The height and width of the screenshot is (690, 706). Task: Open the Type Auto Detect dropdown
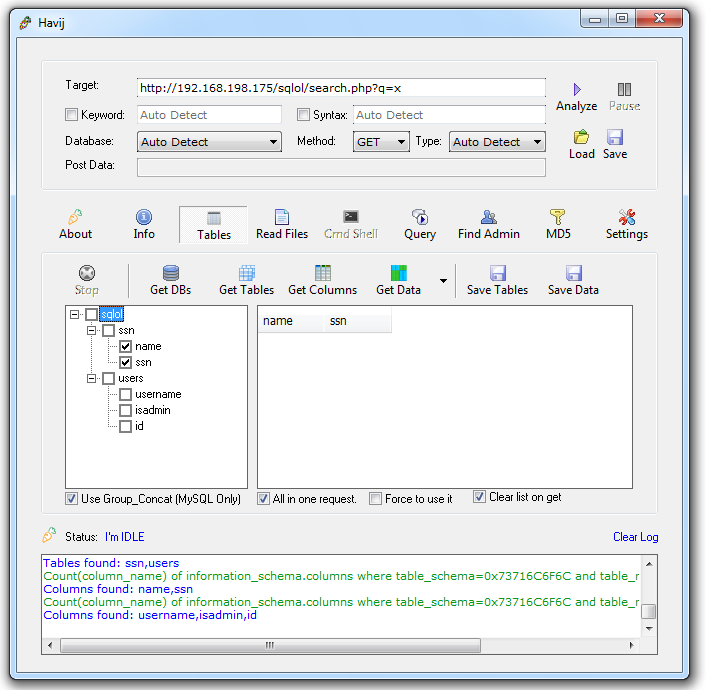(497, 142)
